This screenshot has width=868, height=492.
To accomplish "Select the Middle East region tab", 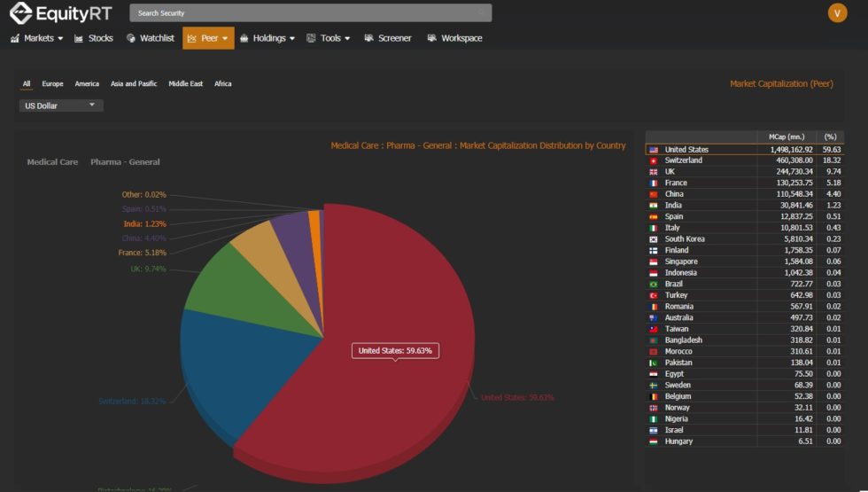I will [185, 83].
